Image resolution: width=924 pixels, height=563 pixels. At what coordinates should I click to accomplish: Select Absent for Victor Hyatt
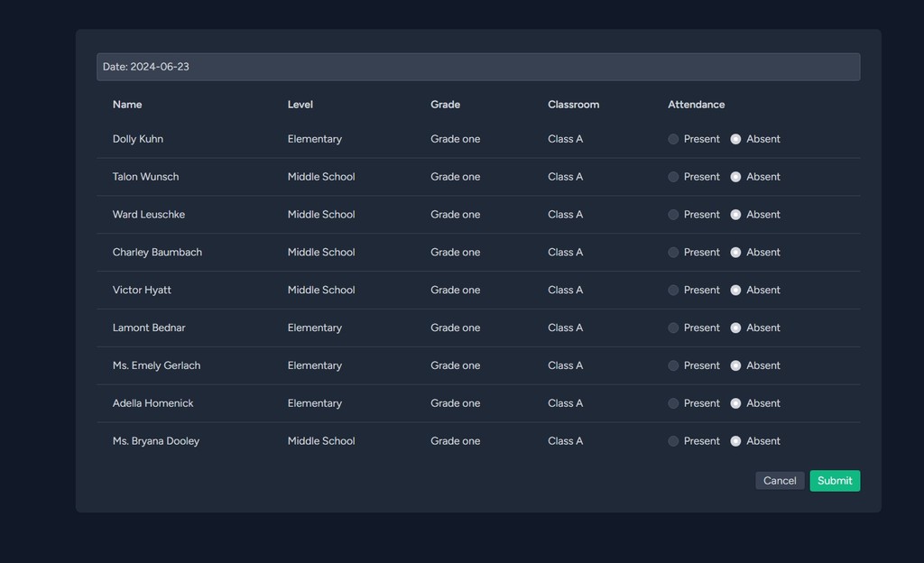pos(735,290)
